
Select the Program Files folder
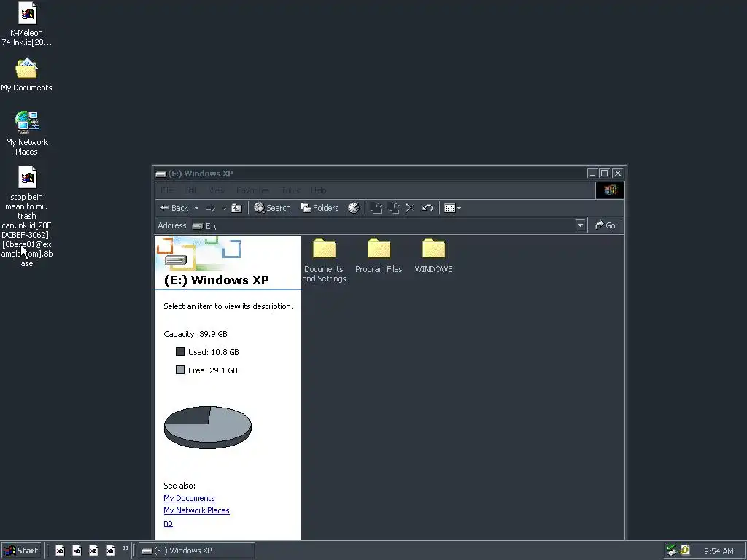379,256
